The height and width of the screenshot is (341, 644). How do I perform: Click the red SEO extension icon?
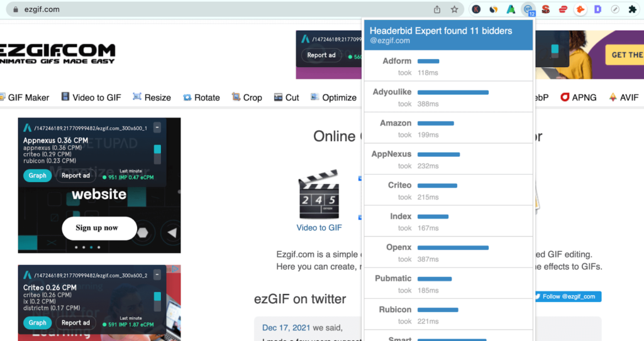tap(546, 9)
